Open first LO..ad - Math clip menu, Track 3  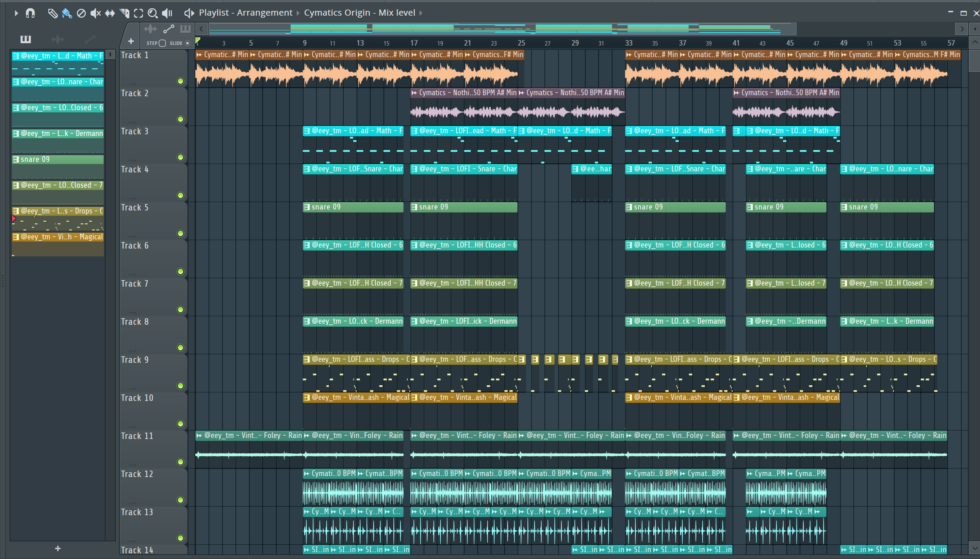[307, 131]
